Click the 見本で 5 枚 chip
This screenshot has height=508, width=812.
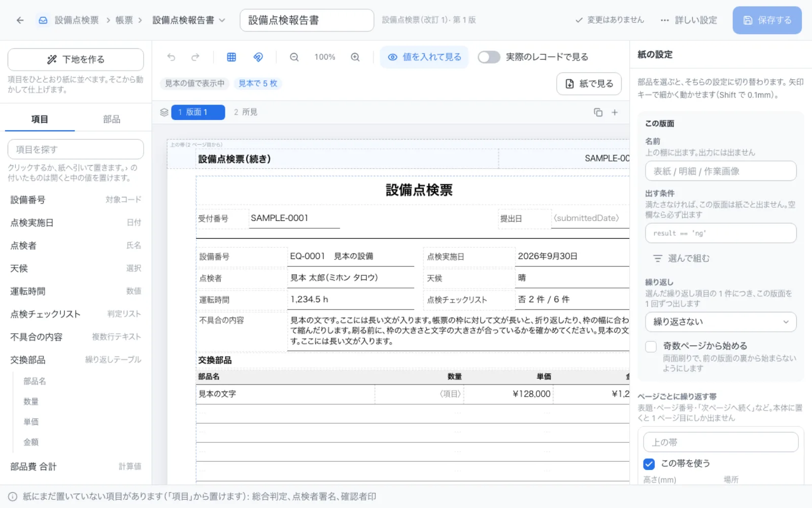tap(258, 83)
